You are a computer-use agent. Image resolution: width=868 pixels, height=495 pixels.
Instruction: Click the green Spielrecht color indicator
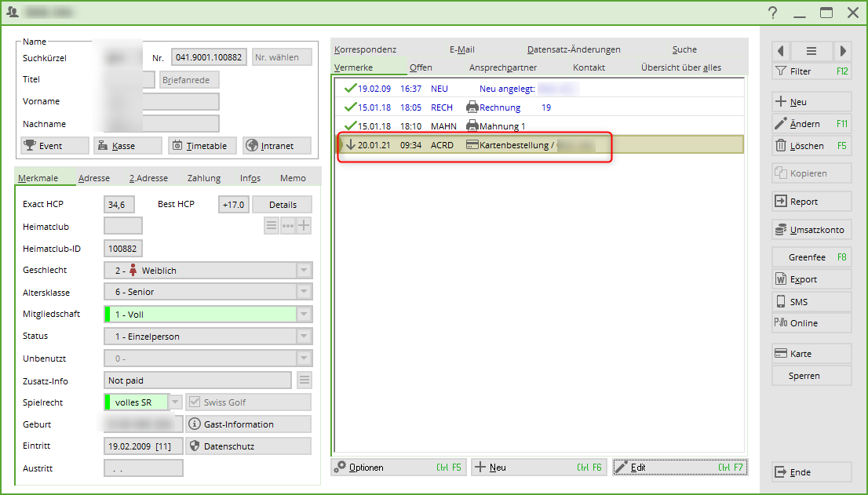[108, 402]
